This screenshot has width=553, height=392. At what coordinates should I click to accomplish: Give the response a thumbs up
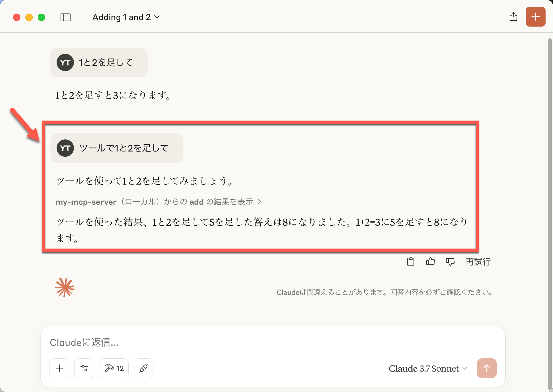coord(431,262)
